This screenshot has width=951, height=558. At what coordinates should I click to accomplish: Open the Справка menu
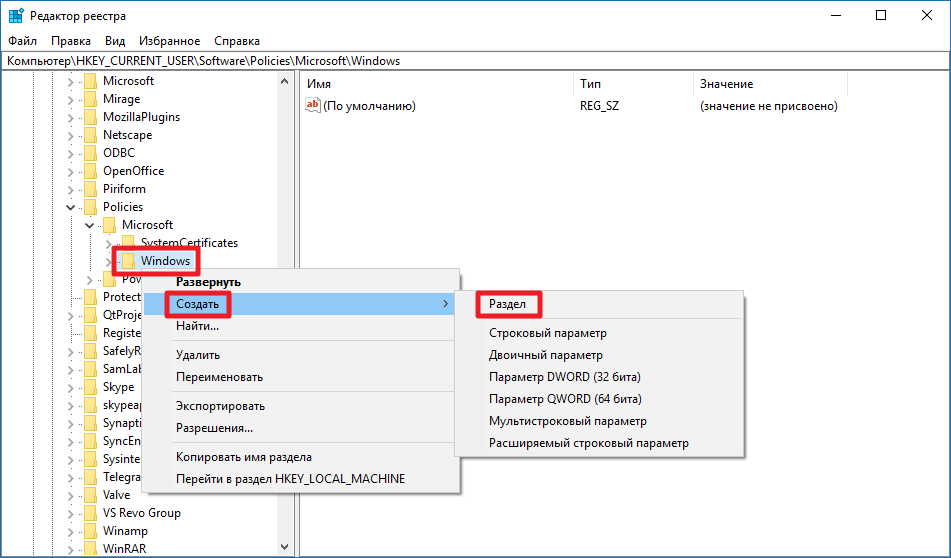(237, 41)
